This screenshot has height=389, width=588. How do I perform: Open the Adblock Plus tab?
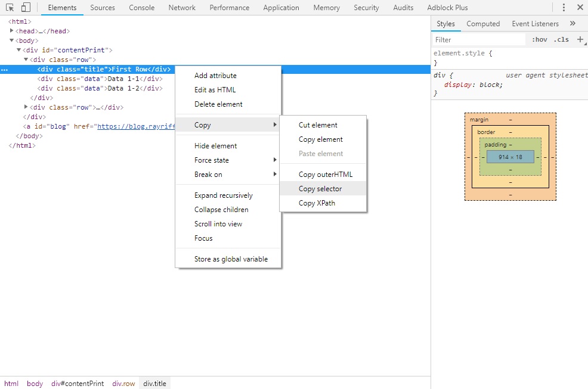[448, 8]
